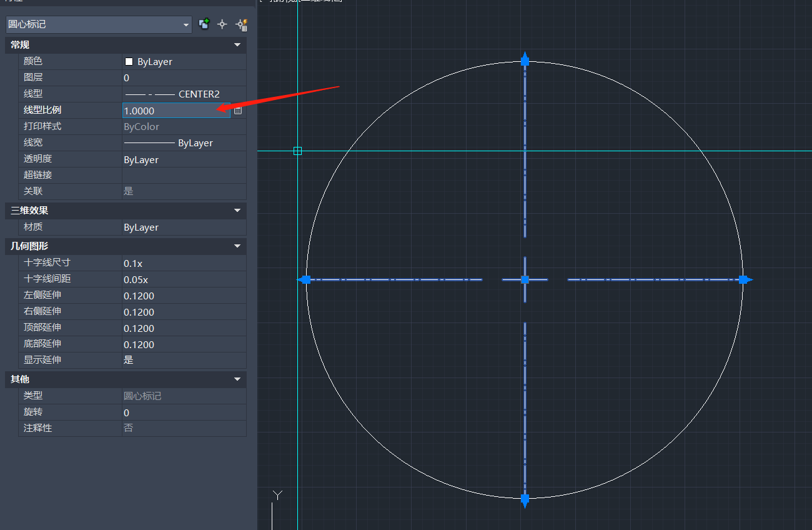
Task: Select the 线型 CENTER2 property row
Action: tap(184, 94)
